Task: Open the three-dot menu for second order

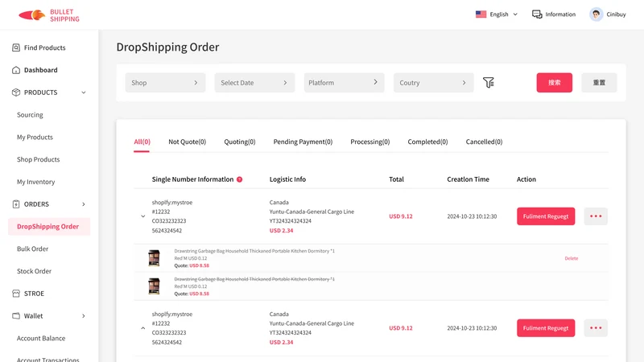Action: pos(596,328)
